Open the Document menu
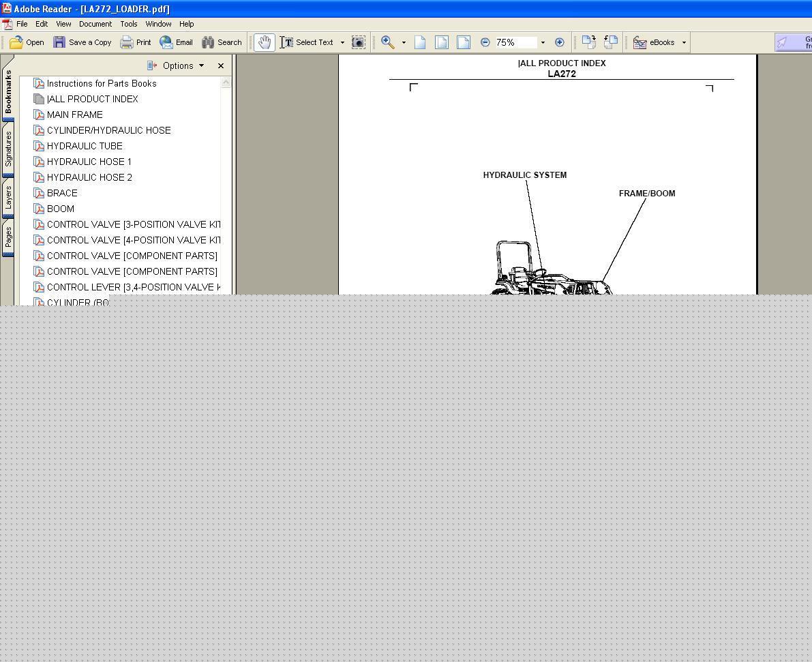812x662 pixels. point(95,24)
